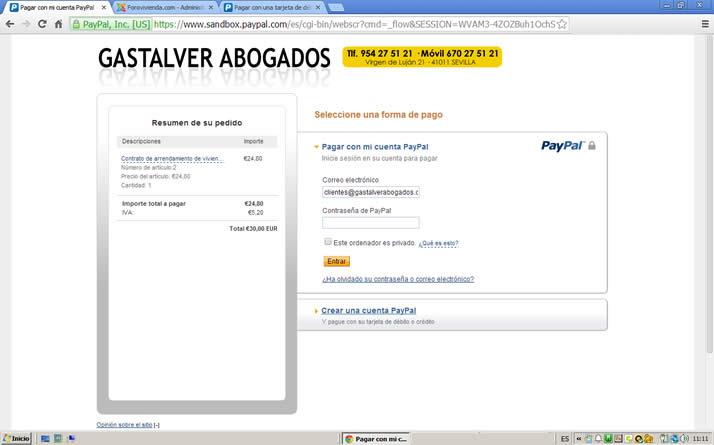Open the Windows Inicio start menu
Image resolution: width=714 pixels, height=445 pixels.
[x=16, y=439]
